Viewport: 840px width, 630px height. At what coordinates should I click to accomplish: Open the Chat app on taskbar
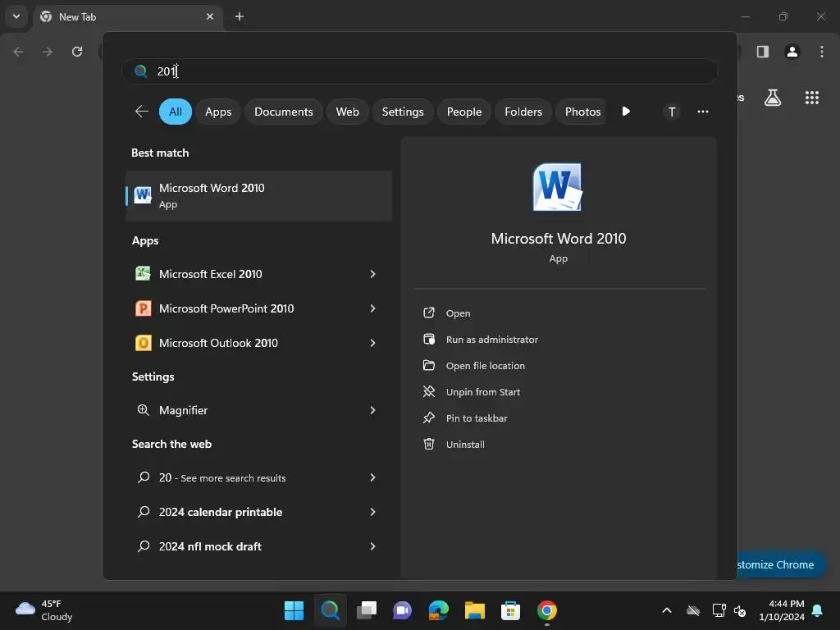[402, 610]
